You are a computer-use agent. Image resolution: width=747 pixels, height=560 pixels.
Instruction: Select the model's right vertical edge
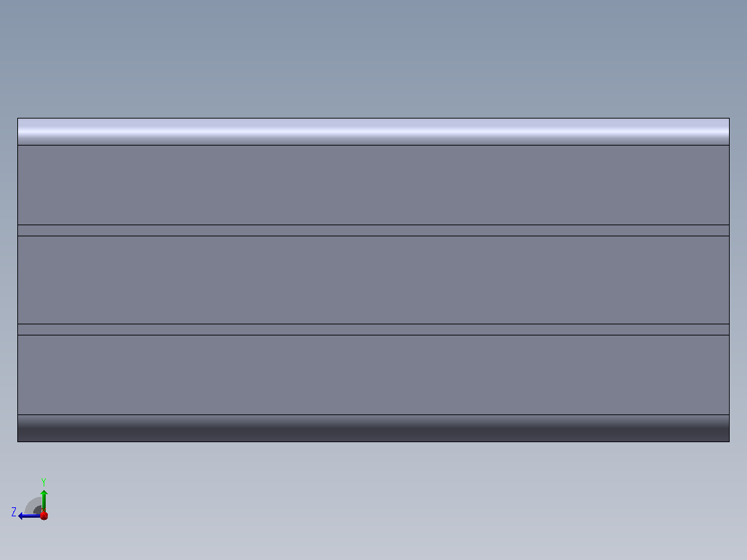pyautogui.click(x=730, y=280)
